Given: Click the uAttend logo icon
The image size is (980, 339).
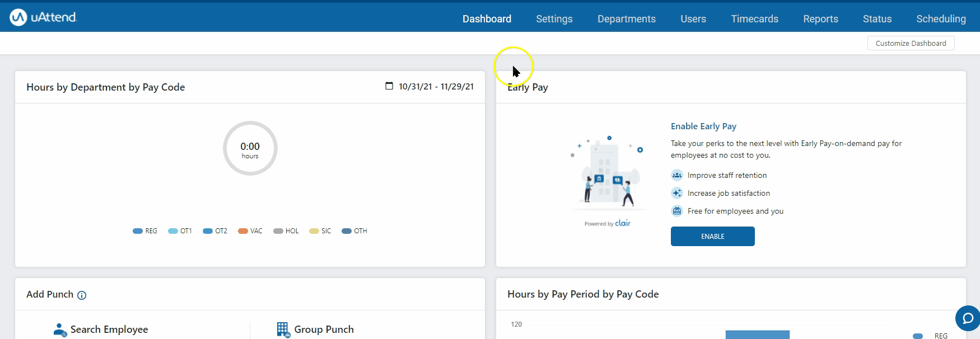Looking at the screenshot, I should click(x=18, y=17).
